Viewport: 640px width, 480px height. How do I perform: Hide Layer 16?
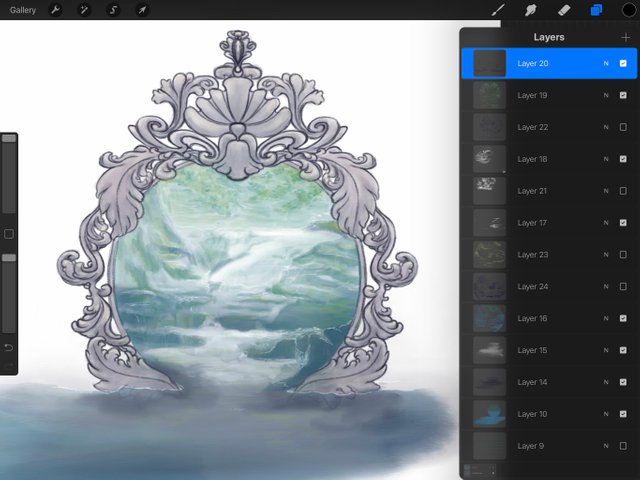pos(623,318)
